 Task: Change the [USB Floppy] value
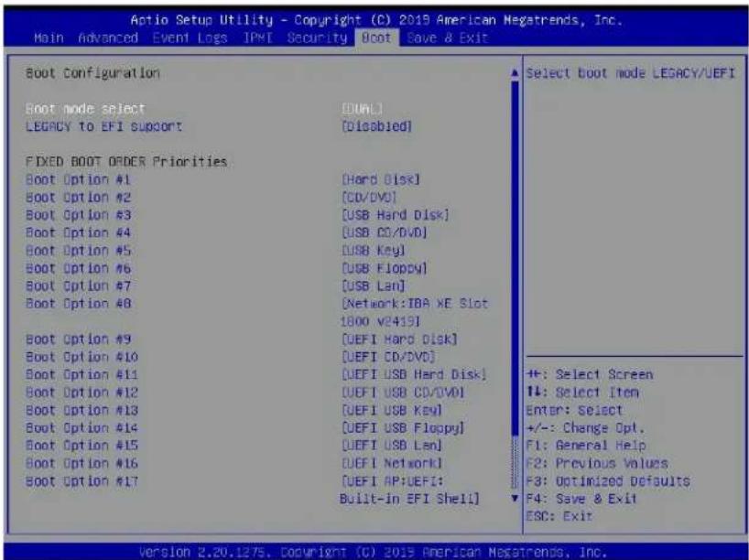click(384, 268)
